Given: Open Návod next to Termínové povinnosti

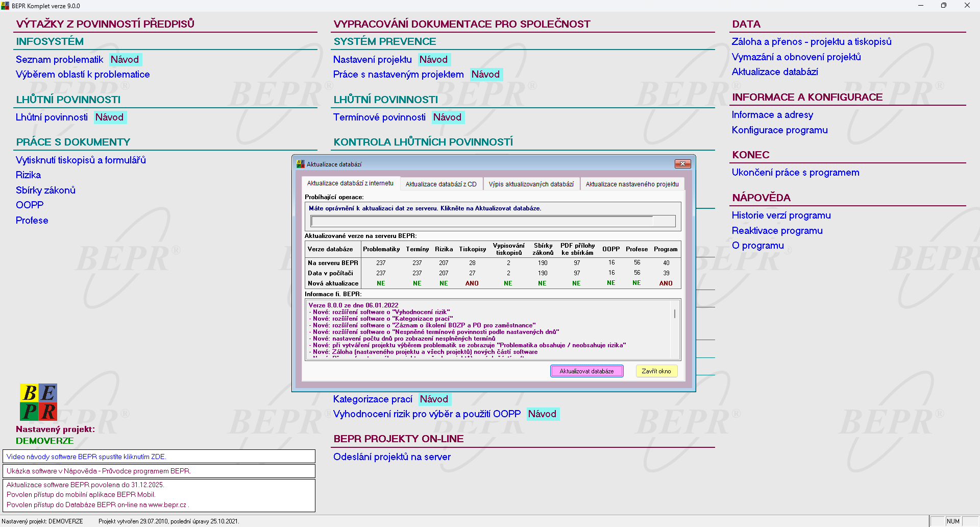Looking at the screenshot, I should click(x=448, y=117).
